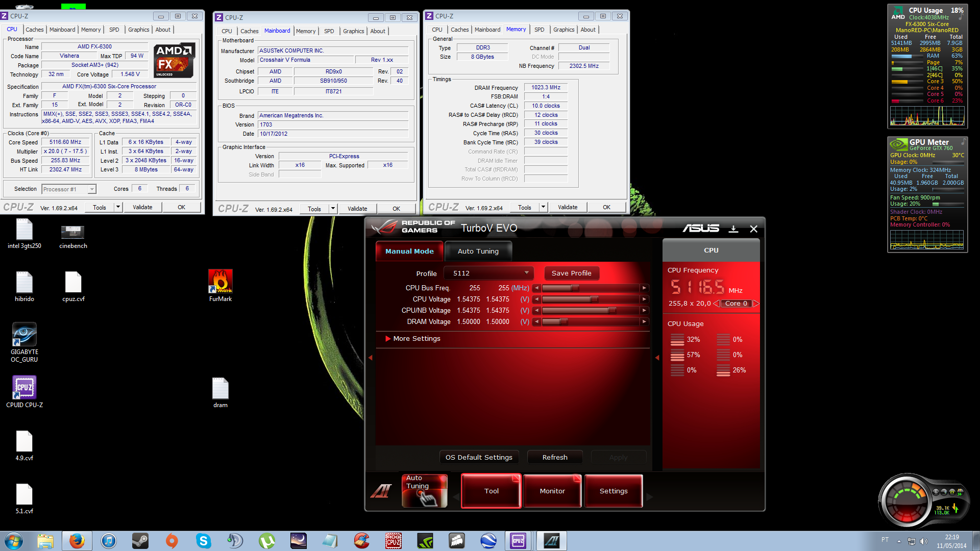Switch to the purple CPU-Z taskbar button
Screen dimensions: 980x551
tap(519, 541)
